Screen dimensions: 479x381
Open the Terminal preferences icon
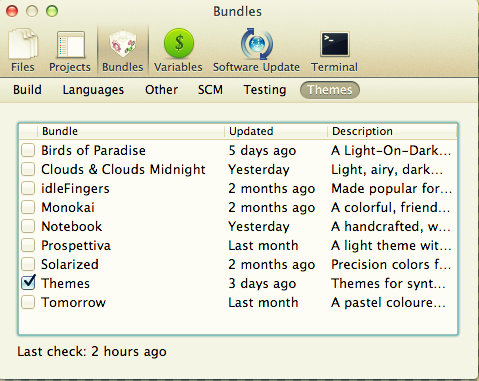335,44
